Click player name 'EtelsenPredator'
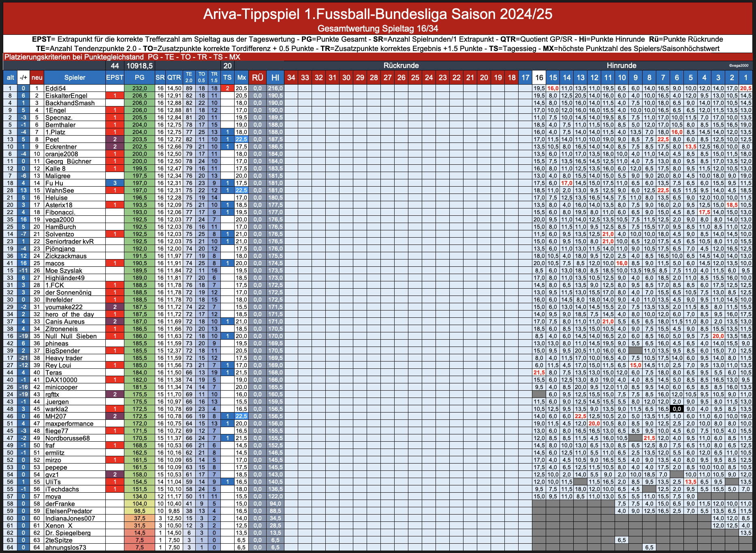756x553 pixels. (x=68, y=511)
